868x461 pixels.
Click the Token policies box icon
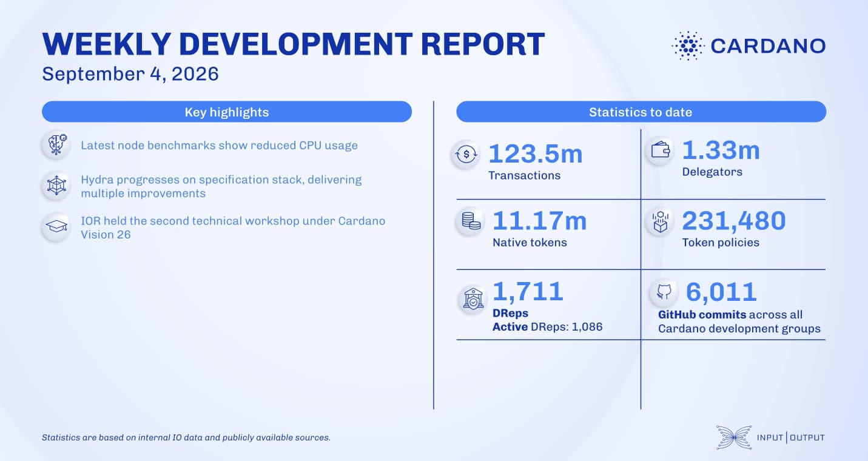[x=659, y=221]
